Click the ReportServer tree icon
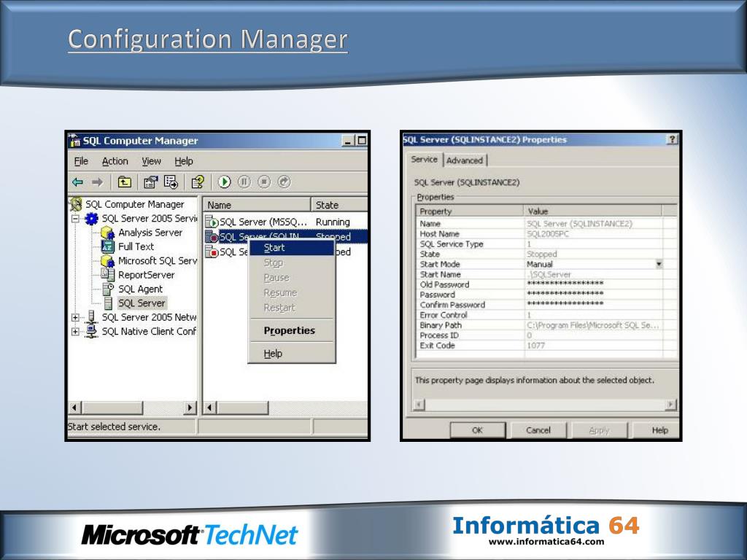Screen dimensions: 747x560 (x=108, y=275)
